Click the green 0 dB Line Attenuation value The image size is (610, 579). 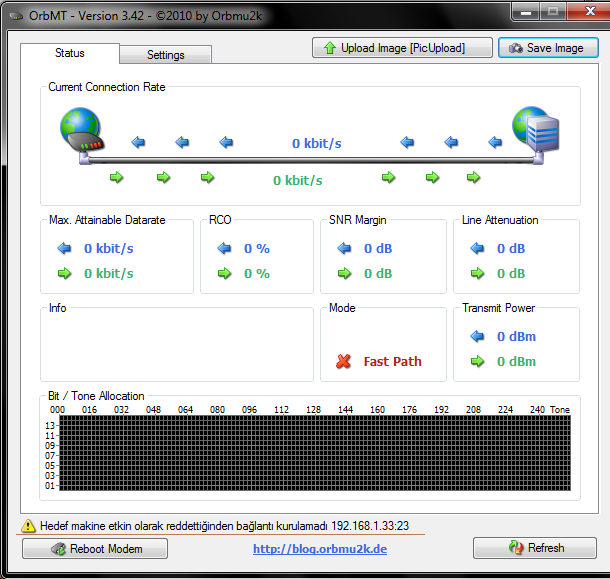[x=511, y=274]
